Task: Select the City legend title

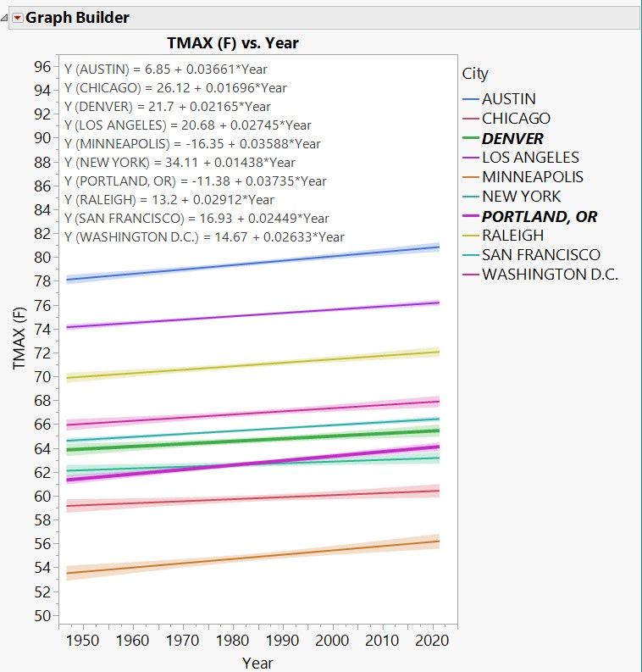Action: 475,74
